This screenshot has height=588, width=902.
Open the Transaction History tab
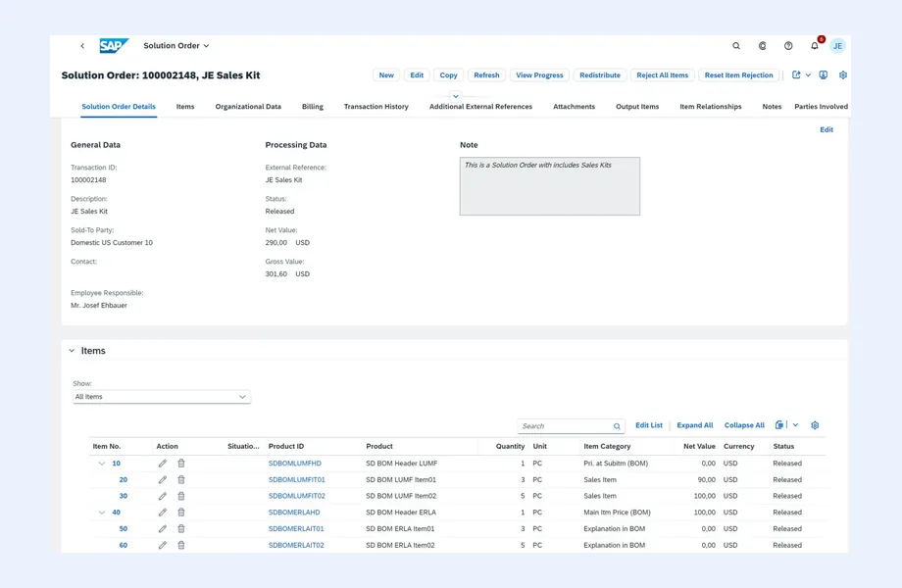click(376, 107)
